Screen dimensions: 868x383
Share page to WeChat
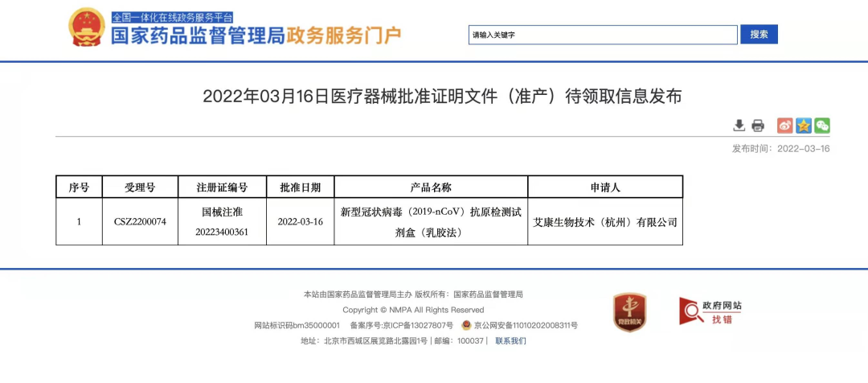point(822,126)
